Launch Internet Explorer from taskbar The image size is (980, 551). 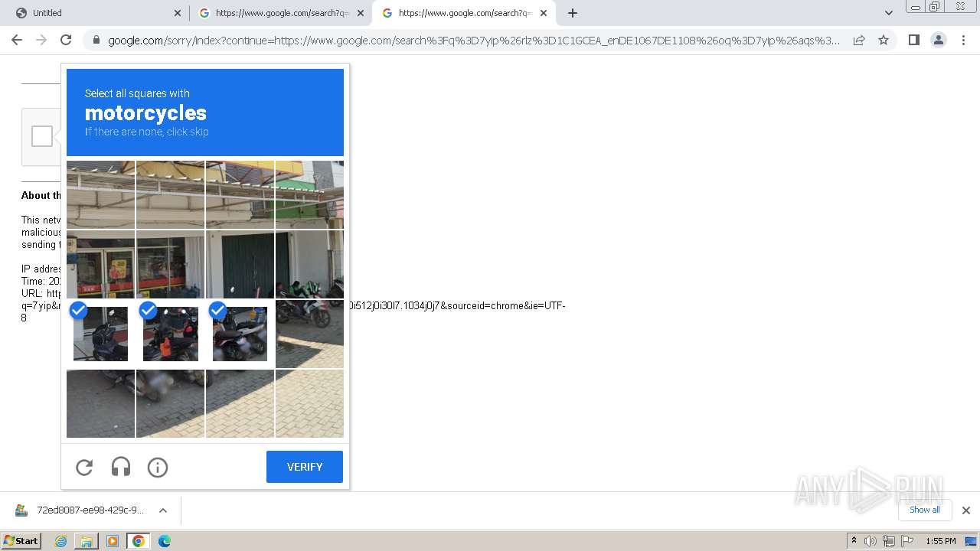60,541
